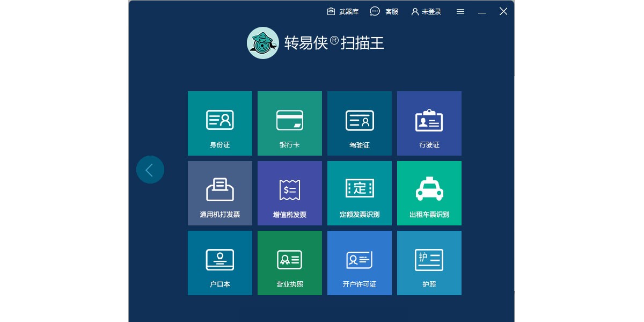This screenshot has width=644, height=322.
Task: Choose the 行驶证 vehicle license tile
Action: click(x=429, y=123)
